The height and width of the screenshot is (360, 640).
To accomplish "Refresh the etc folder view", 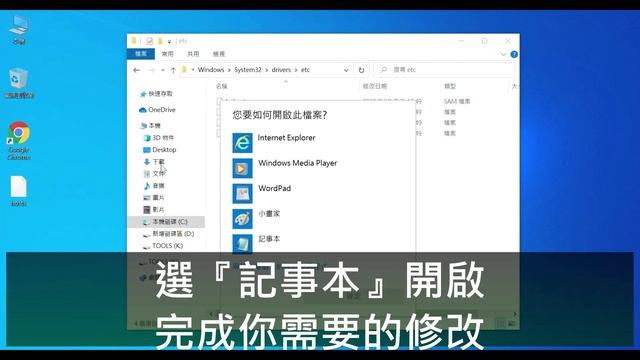I will pyautogui.click(x=361, y=70).
